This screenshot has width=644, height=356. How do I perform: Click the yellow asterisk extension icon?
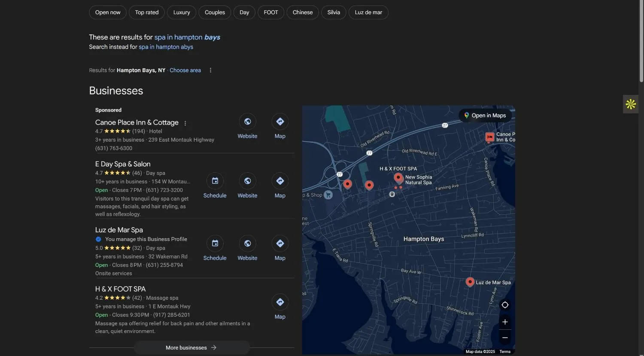coord(631,104)
